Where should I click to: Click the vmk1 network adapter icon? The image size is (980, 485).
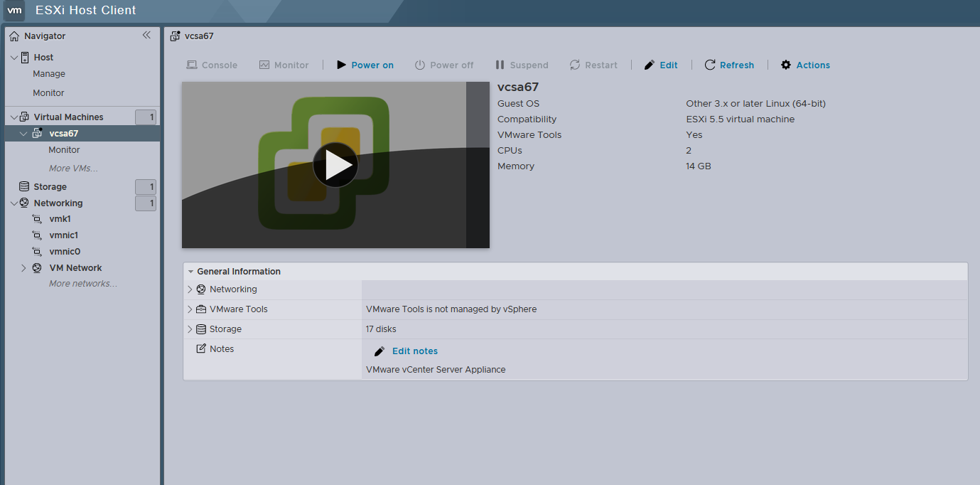pyautogui.click(x=37, y=219)
